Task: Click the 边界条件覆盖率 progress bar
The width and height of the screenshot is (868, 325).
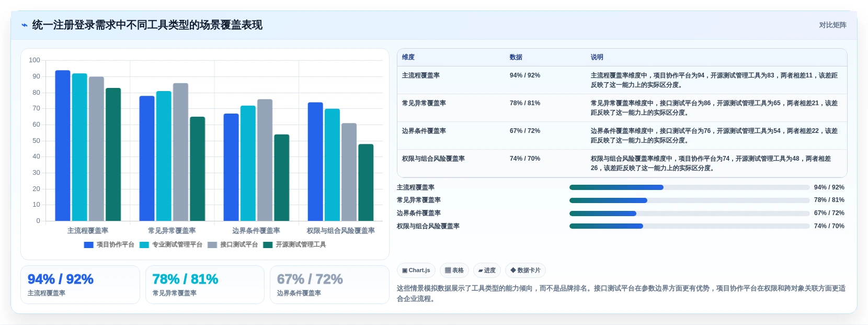Action: click(x=689, y=214)
